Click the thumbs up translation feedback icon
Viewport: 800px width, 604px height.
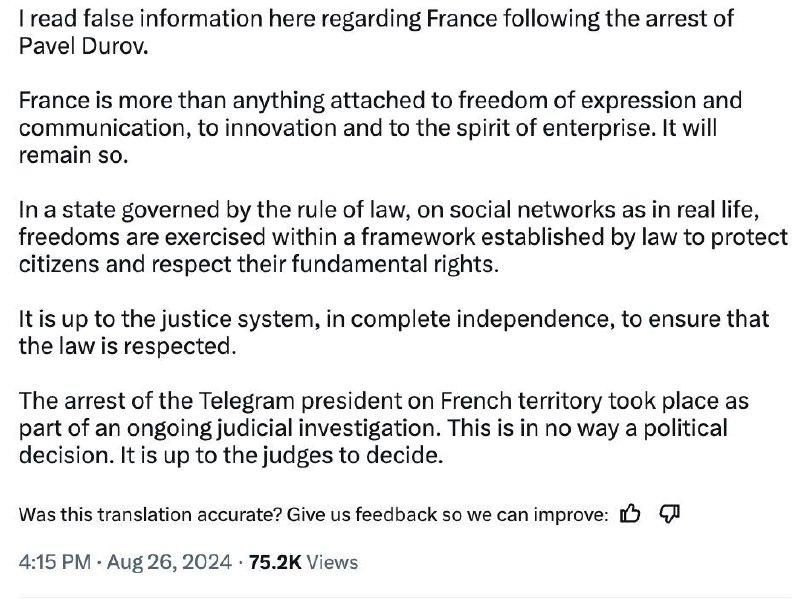630,515
